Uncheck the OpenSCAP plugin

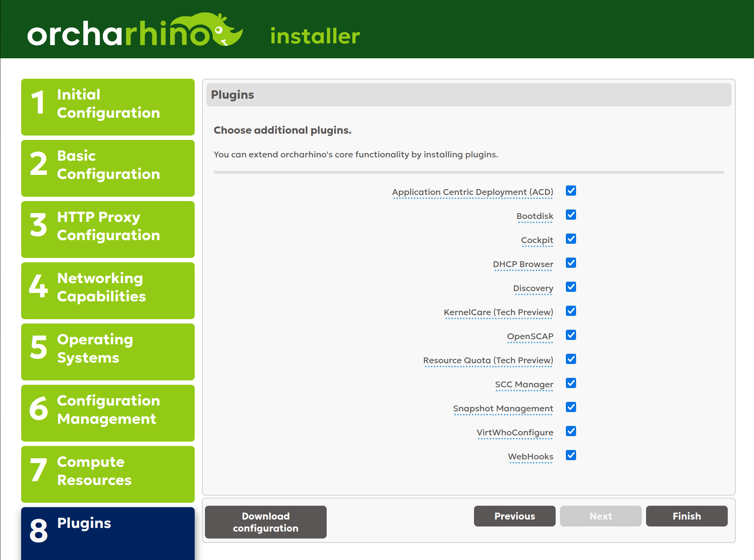click(x=571, y=335)
